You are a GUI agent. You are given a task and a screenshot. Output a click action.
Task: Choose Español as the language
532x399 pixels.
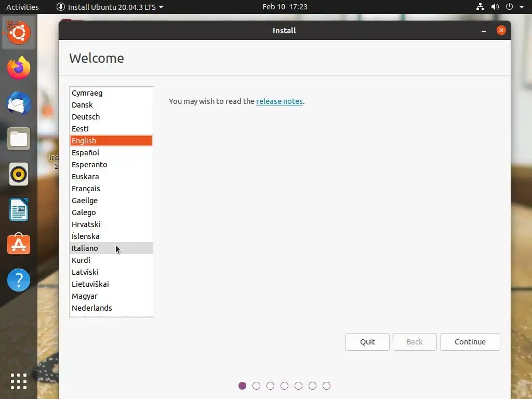[111, 153]
